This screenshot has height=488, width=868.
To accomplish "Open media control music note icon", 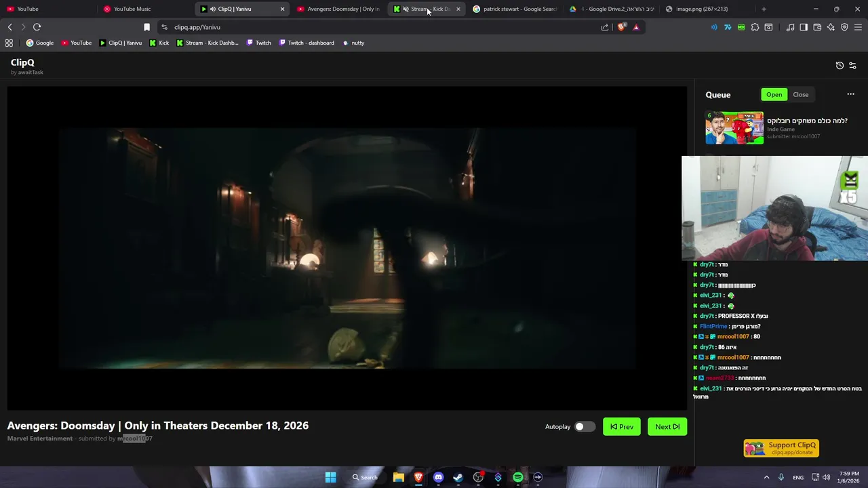I will pos(790,27).
